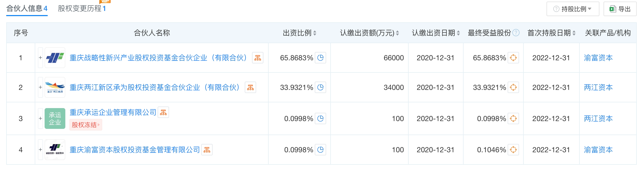The height and width of the screenshot is (172, 644).
Task: Open 重庆战略性新兴产业股权投资基金合伙企业 link
Action: [x=158, y=58]
